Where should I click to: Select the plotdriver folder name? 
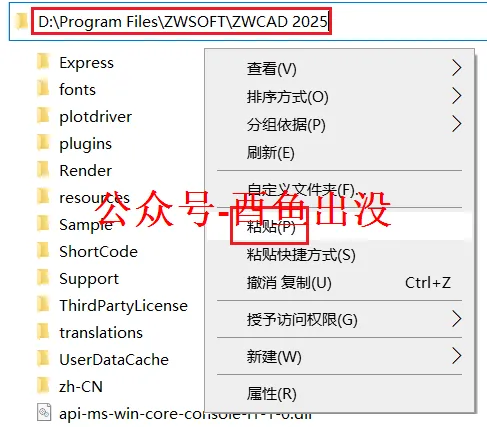[x=95, y=117]
